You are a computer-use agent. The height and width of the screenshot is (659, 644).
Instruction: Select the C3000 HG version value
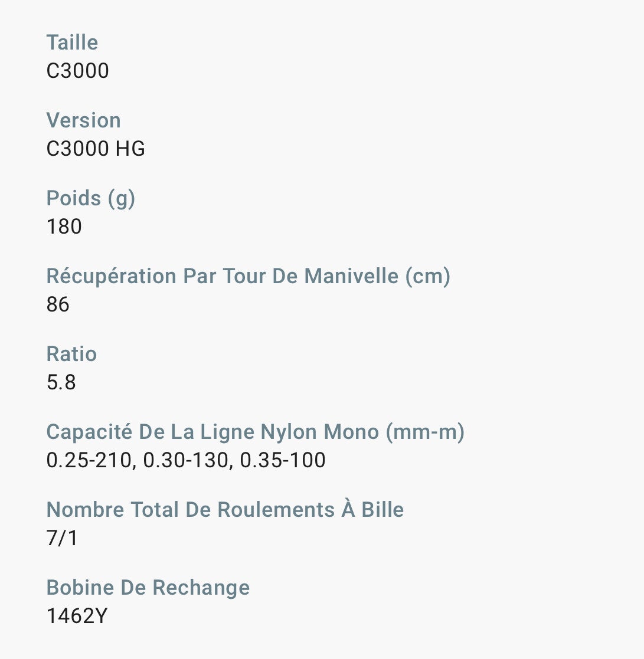pos(96,149)
